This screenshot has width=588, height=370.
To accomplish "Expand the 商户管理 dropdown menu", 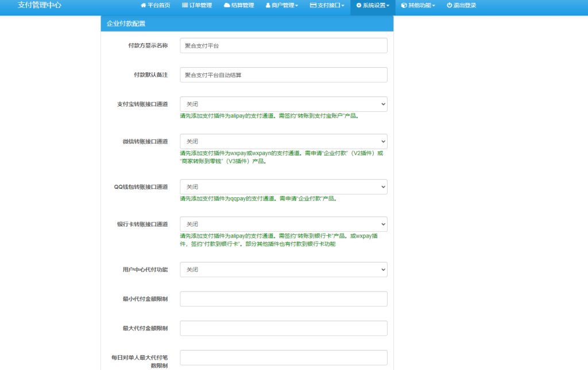I will 282,5.
